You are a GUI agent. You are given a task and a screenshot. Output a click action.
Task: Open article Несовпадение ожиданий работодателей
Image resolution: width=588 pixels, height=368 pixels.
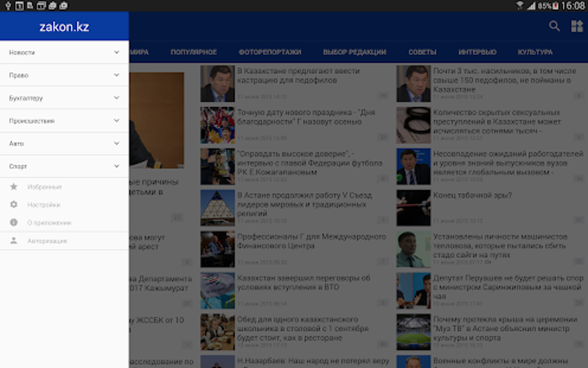[508, 163]
